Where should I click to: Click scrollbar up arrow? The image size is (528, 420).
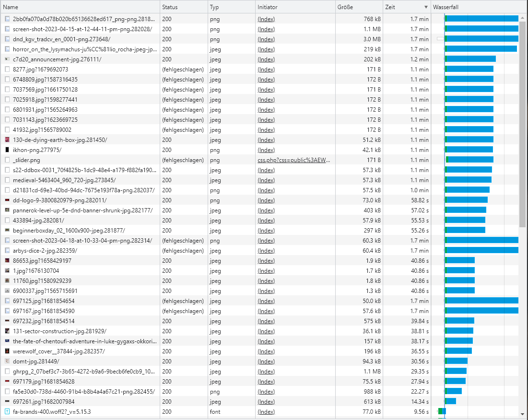(x=522, y=17)
